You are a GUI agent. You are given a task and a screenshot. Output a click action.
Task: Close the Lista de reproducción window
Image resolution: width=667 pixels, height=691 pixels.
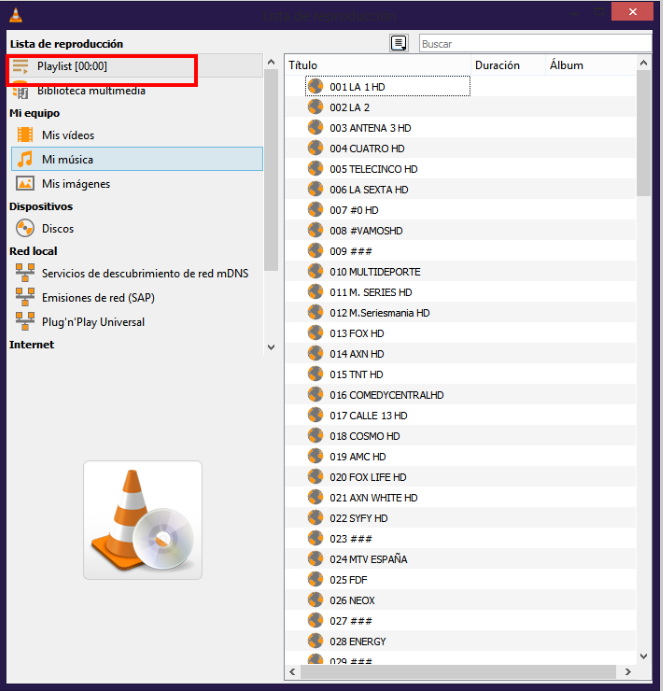point(632,11)
